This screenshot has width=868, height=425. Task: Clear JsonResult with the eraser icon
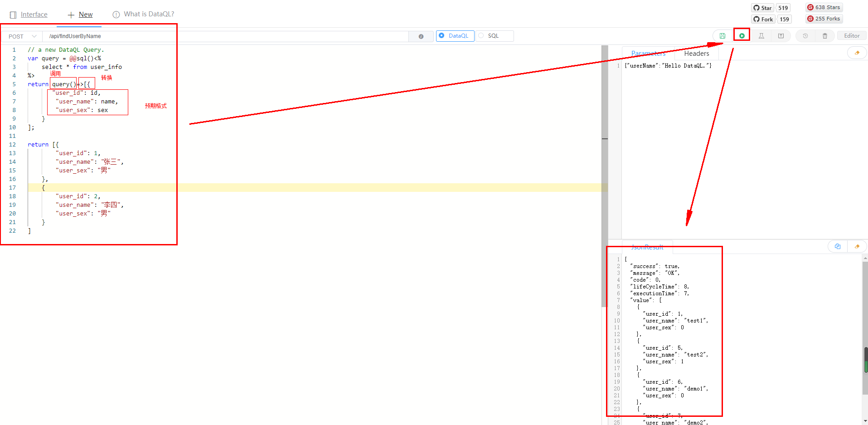(x=857, y=246)
